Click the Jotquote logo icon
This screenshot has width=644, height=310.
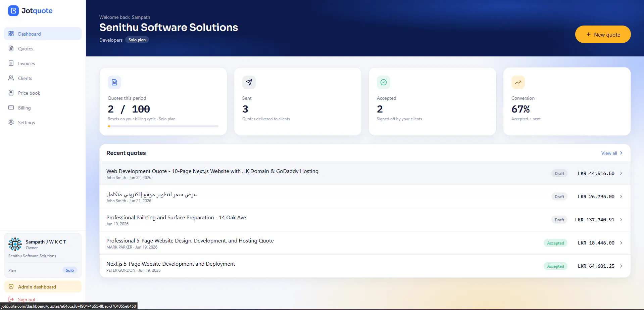pos(13,11)
